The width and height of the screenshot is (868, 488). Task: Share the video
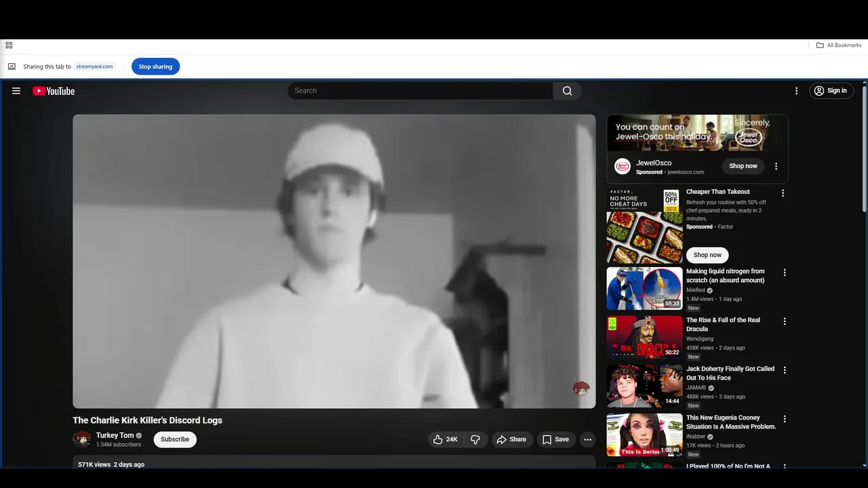pyautogui.click(x=511, y=439)
